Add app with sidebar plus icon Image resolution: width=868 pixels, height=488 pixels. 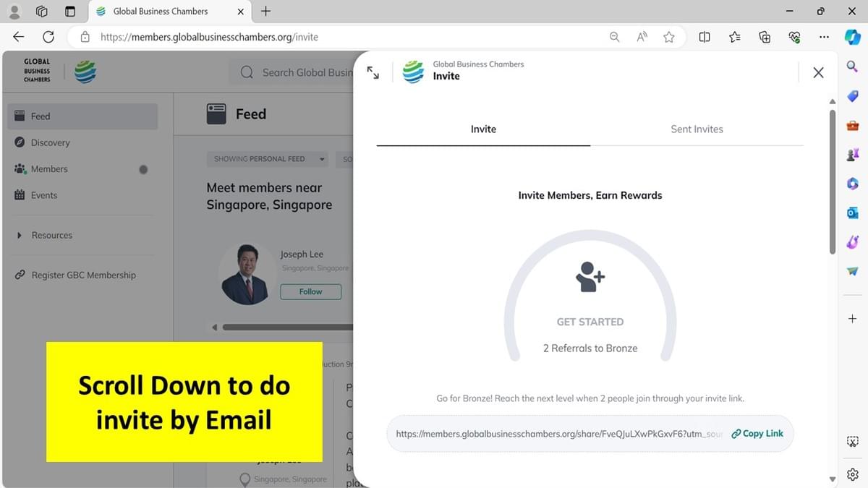point(852,318)
